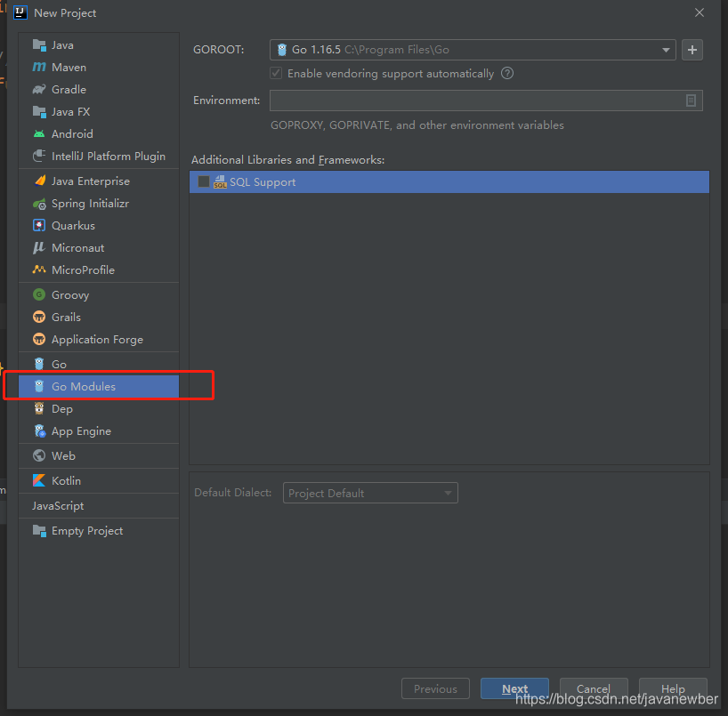The image size is (728, 716).
Task: Select the App Engine label
Action: [81, 431]
